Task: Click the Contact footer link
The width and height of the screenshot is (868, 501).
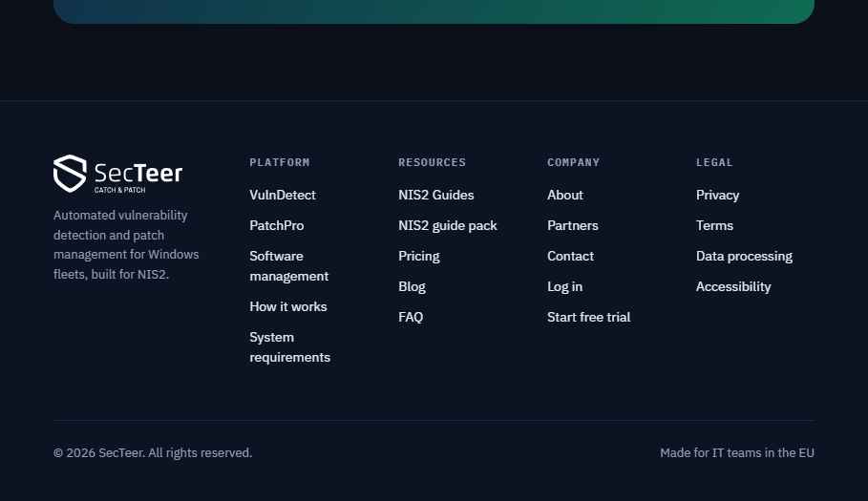Action: 570,256
